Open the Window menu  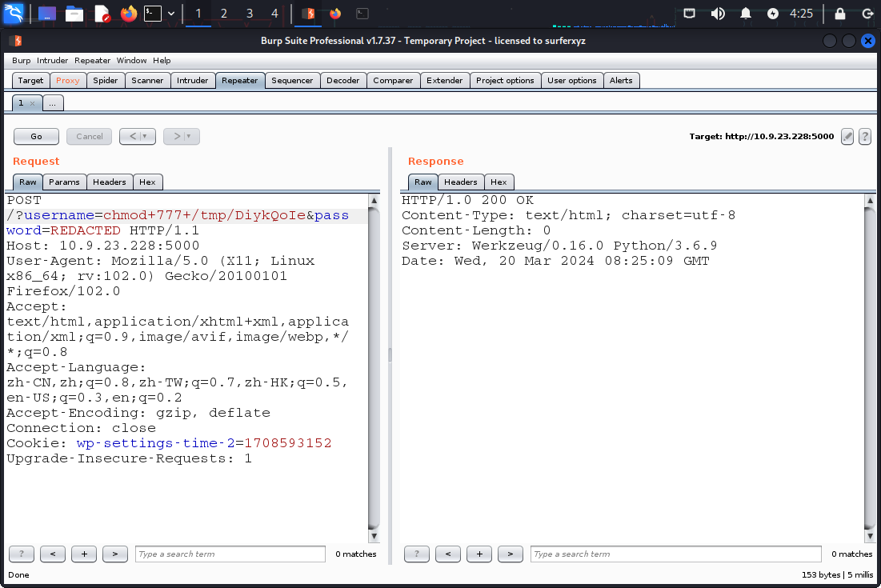click(x=131, y=60)
